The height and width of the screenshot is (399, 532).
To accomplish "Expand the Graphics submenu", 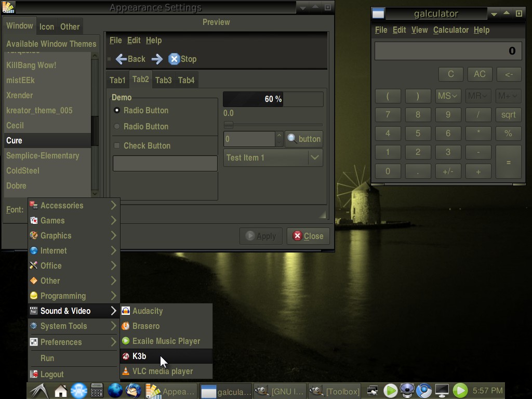I will [74, 235].
